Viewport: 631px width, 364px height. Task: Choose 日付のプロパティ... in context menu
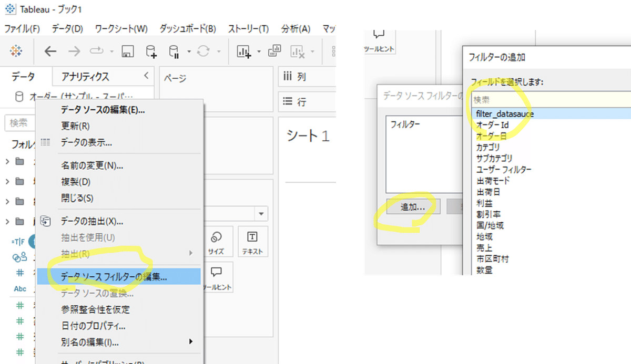[118, 326]
